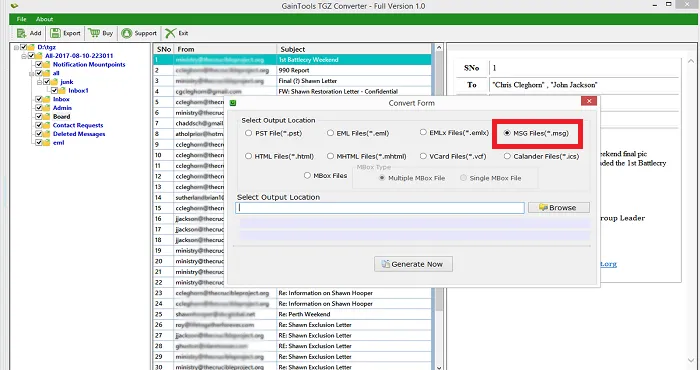The height and width of the screenshot is (370, 700).
Task: Uncheck the eml folder checkbox
Action: click(39, 143)
